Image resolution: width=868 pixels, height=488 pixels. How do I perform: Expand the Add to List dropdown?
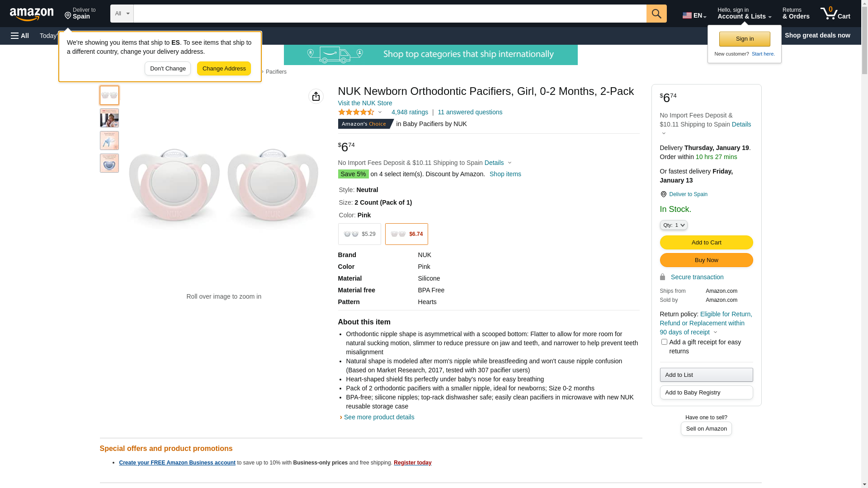coord(706,375)
